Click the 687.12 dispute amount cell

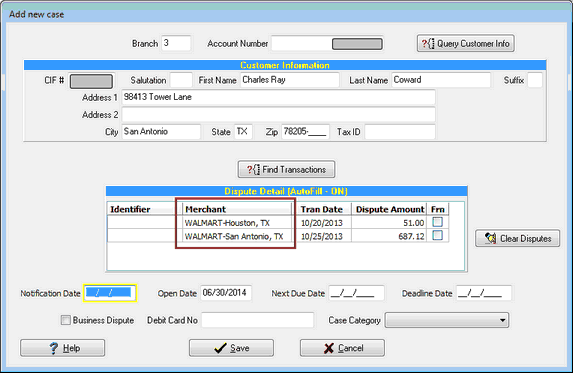(389, 236)
